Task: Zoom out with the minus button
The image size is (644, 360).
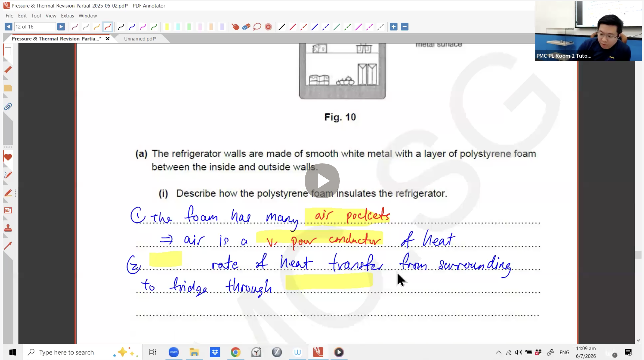Action: pos(405,27)
